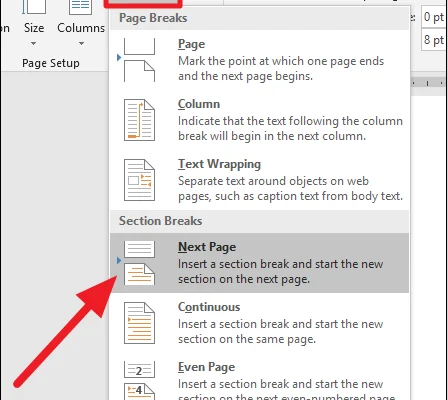Click the 0 pt spacing field
This screenshot has height=400, width=447.
434,17
